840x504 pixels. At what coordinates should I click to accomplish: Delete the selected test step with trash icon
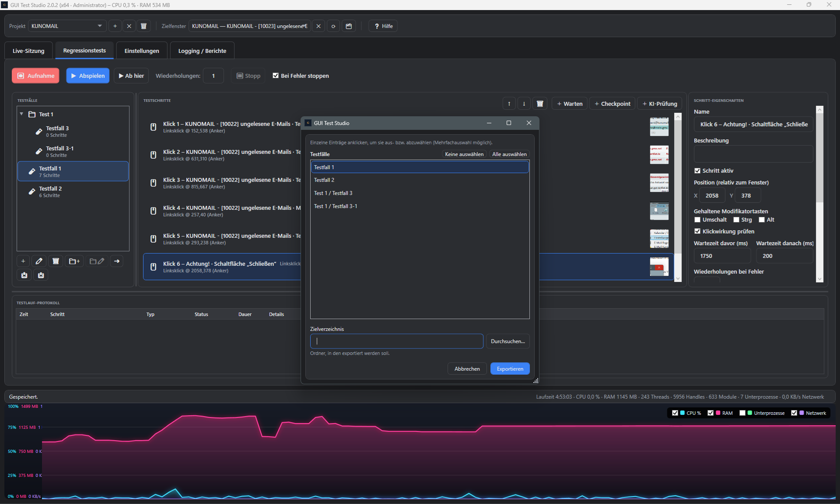tap(540, 104)
